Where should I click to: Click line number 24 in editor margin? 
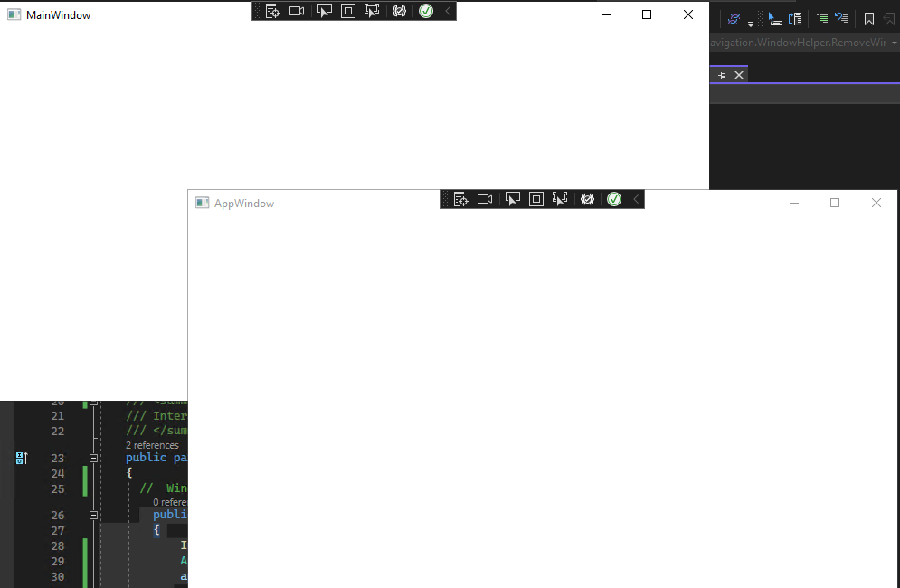[x=57, y=474]
